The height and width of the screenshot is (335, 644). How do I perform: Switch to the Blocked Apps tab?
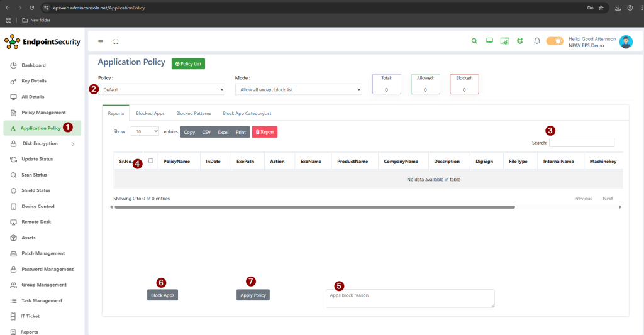point(150,114)
